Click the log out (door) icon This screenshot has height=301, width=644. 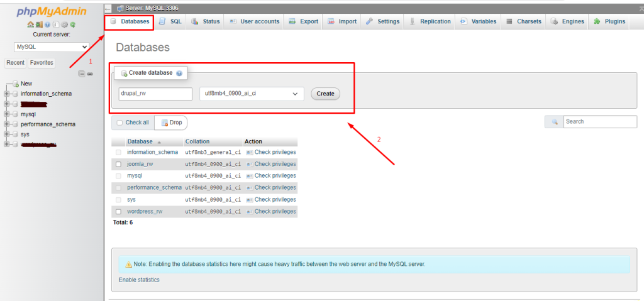point(39,25)
